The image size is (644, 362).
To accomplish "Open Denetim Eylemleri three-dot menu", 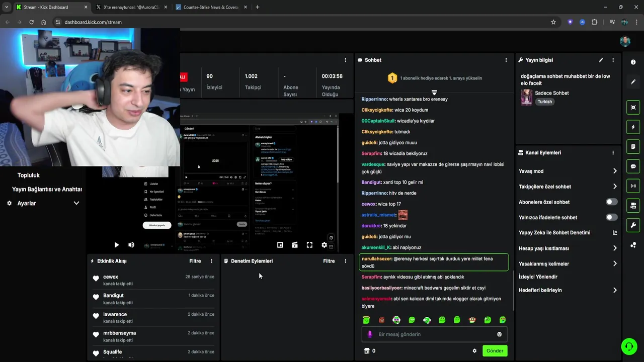I will coord(345,261).
